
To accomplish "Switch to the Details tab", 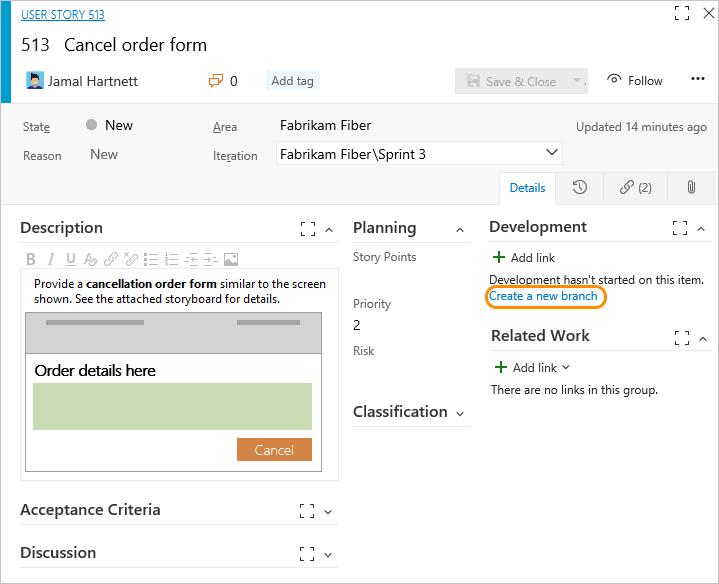I will (x=527, y=188).
